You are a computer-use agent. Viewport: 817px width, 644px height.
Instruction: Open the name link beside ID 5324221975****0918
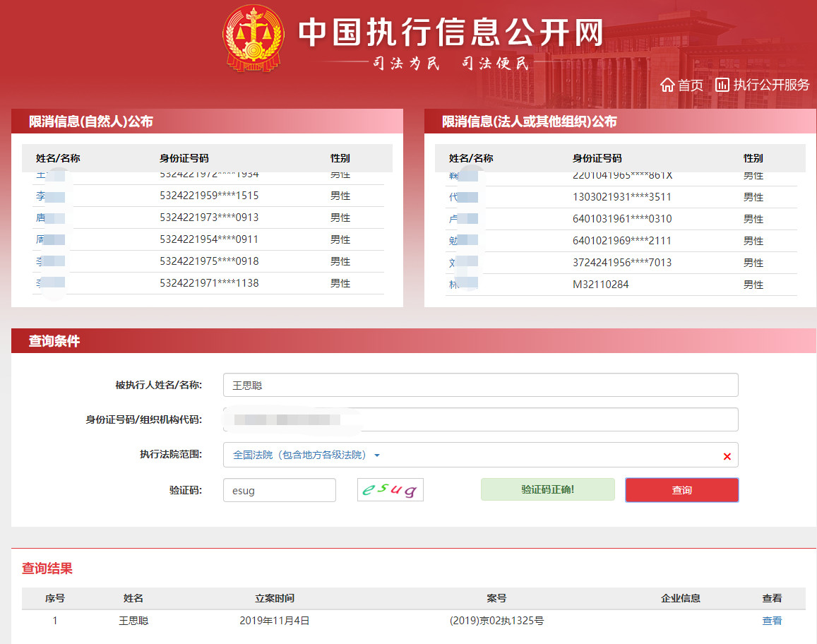pyautogui.click(x=50, y=261)
